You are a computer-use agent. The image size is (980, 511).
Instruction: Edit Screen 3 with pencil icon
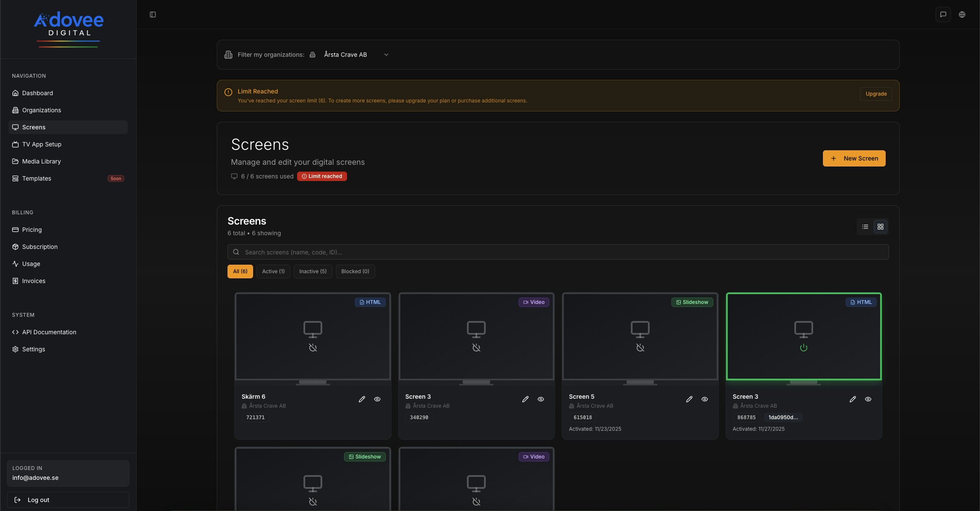[525, 399]
